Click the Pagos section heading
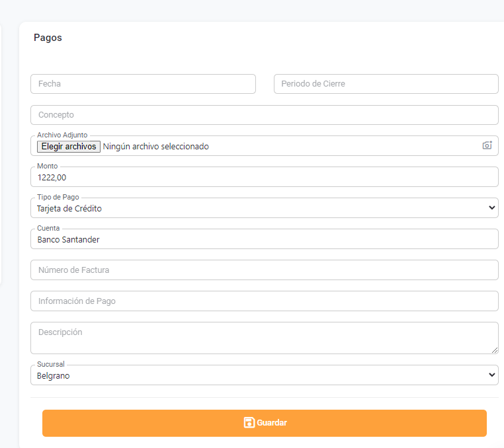Screen dimensions: 504x448 (x=48, y=38)
